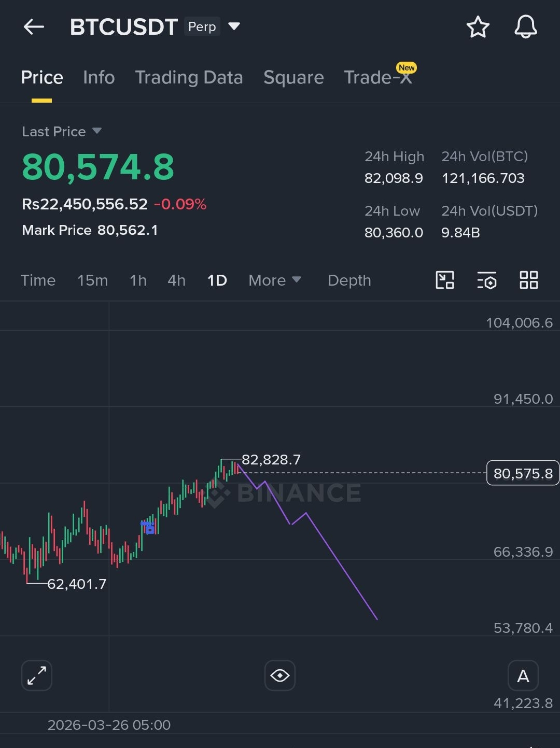Tap the 82,828.7 high price label

pos(271,460)
